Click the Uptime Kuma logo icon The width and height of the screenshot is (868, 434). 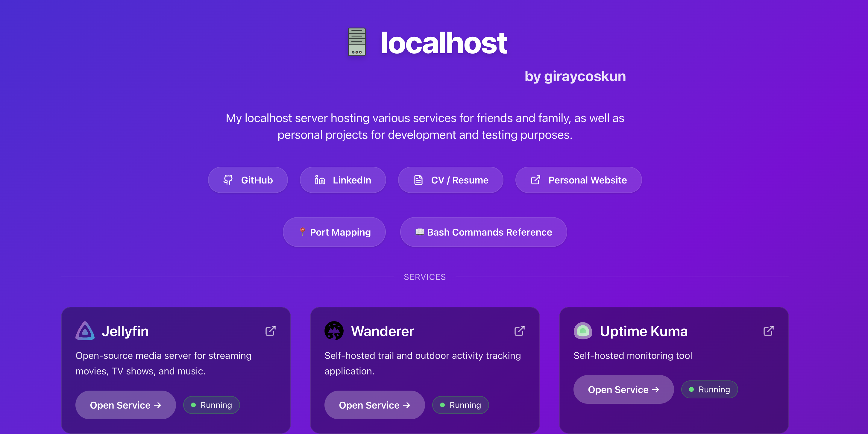[583, 331]
